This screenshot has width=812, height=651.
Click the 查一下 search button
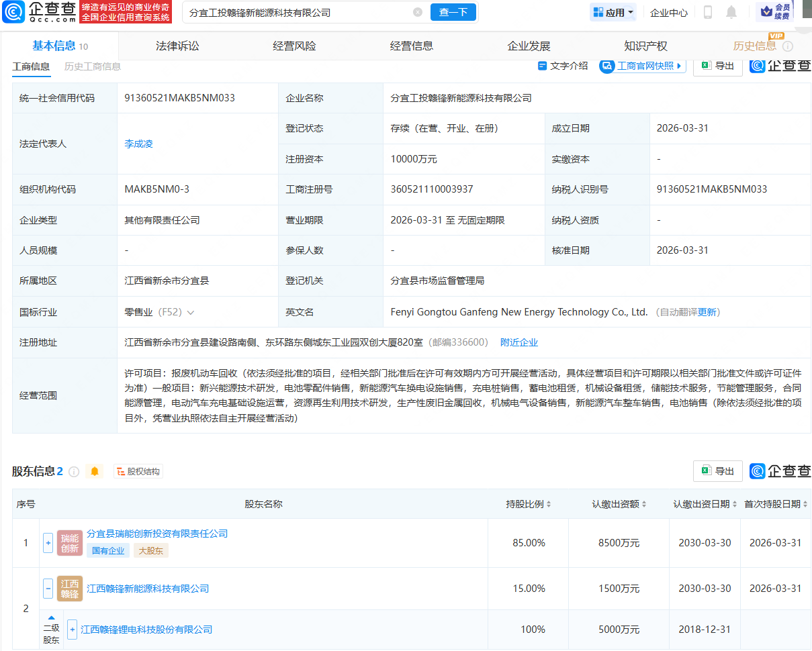click(x=453, y=12)
